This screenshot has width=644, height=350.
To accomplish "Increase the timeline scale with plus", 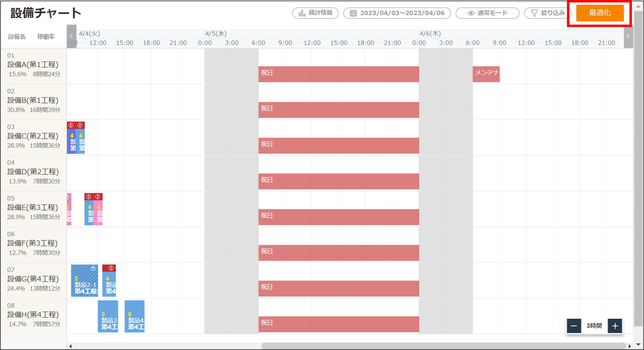I will click(x=615, y=326).
